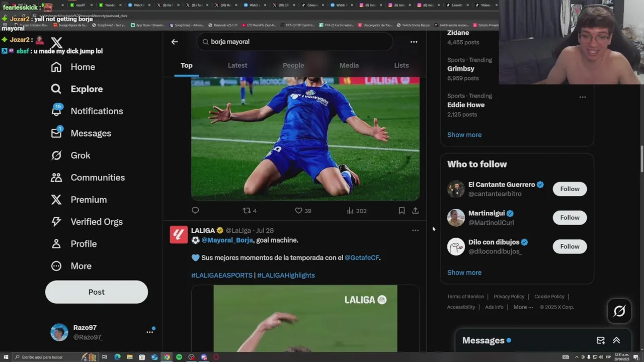Open Premium from the sidebar
This screenshot has width=644, height=362.
click(79, 200)
